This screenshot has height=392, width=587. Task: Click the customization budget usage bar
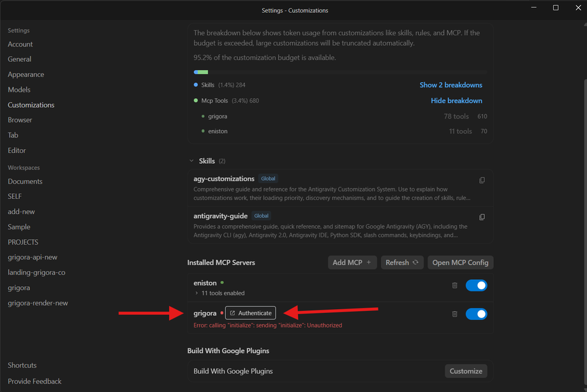[x=340, y=72]
